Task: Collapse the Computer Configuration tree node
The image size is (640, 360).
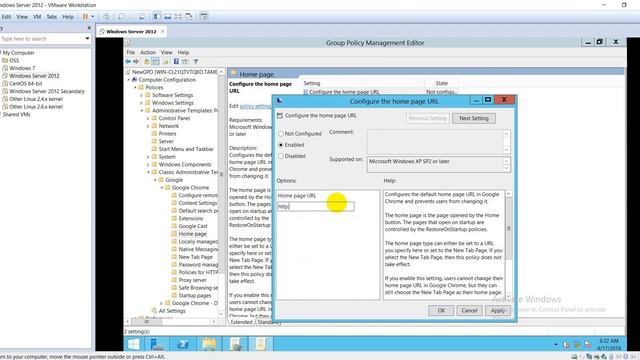Action: 129,80
